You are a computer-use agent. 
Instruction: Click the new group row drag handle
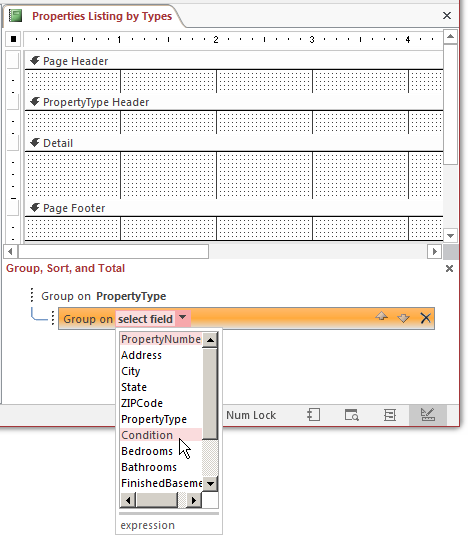tap(53, 318)
